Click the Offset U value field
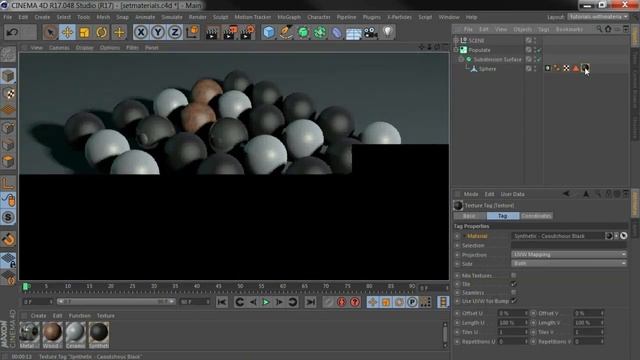Screen dimensions: 640x360 [512, 313]
